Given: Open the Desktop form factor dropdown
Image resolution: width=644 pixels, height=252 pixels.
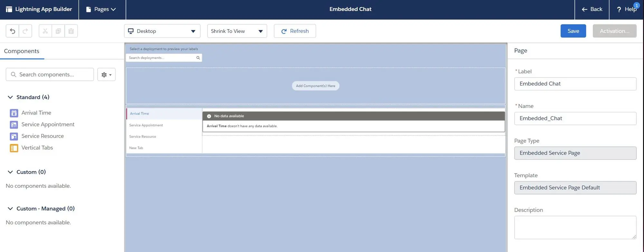Looking at the screenshot, I should 162,31.
